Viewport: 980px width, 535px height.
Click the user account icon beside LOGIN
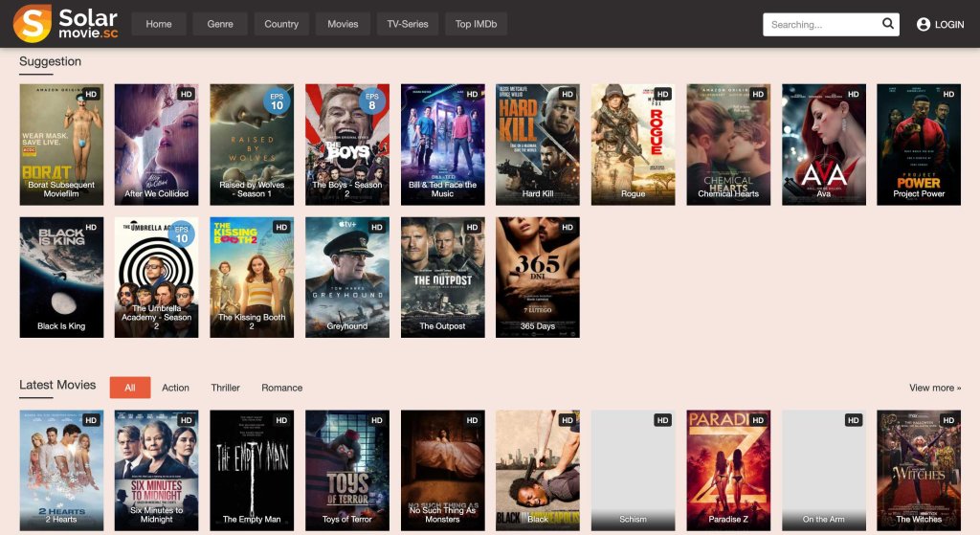924,24
